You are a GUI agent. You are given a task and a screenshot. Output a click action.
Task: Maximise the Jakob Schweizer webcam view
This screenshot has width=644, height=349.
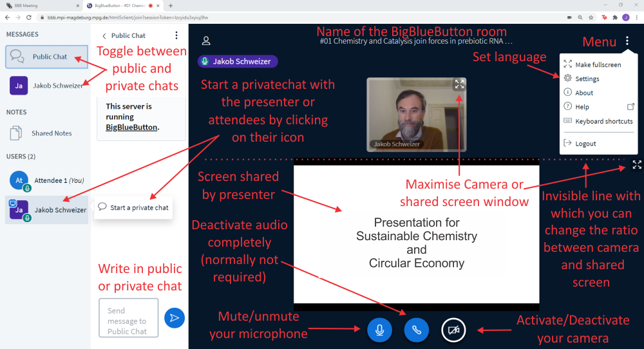point(459,84)
